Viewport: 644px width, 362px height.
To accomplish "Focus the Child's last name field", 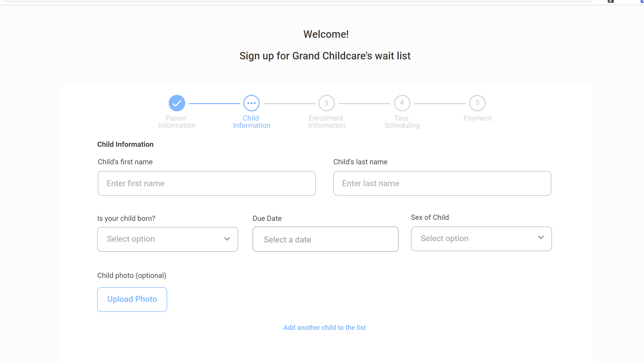I will point(442,183).
